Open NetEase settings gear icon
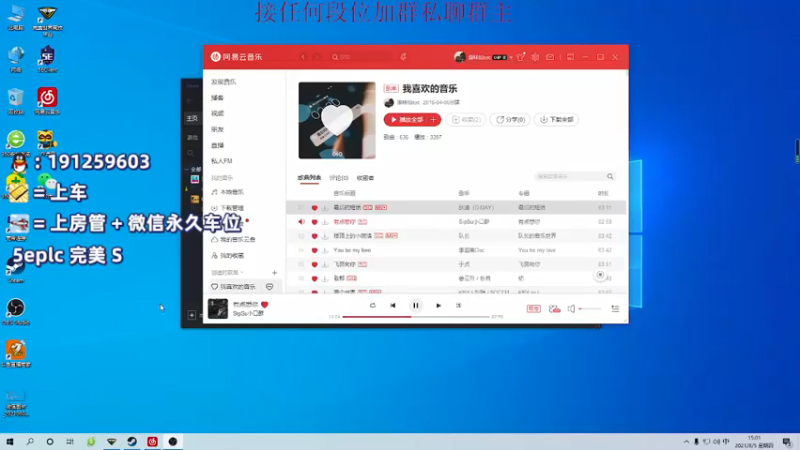This screenshot has height=450, width=800. coord(535,57)
